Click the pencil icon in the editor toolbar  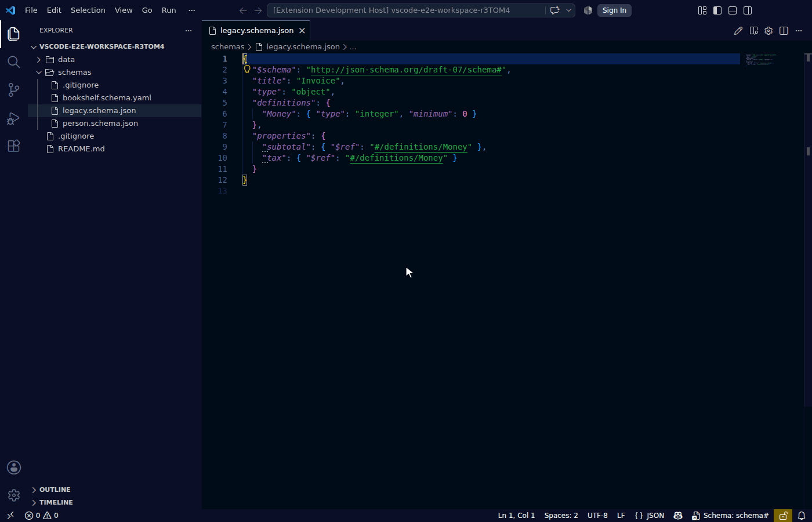pyautogui.click(x=738, y=31)
